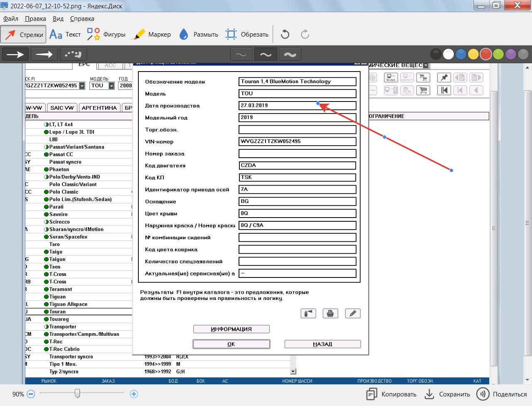The image size is (532, 406).
Task: Select the Обрезать crop tool
Action: point(247,35)
